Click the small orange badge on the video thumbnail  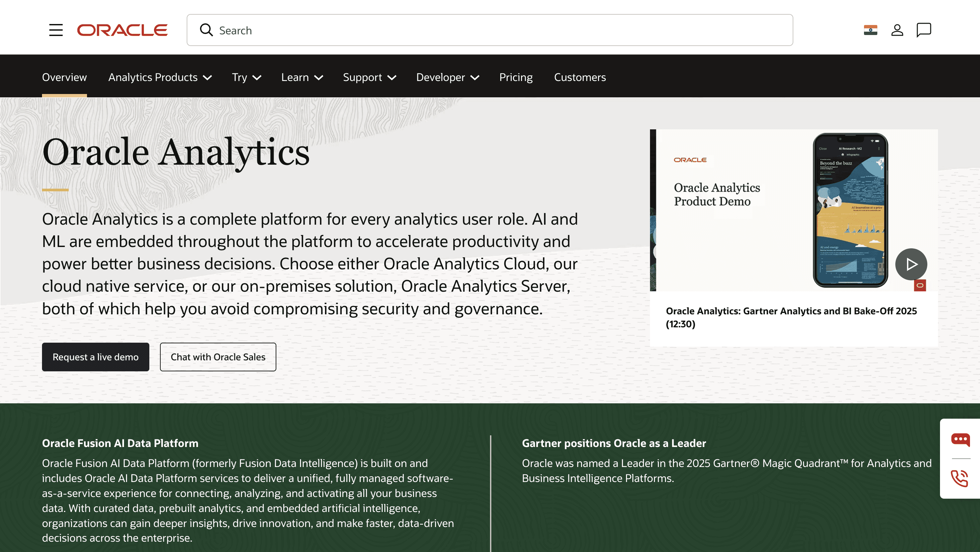coord(920,286)
